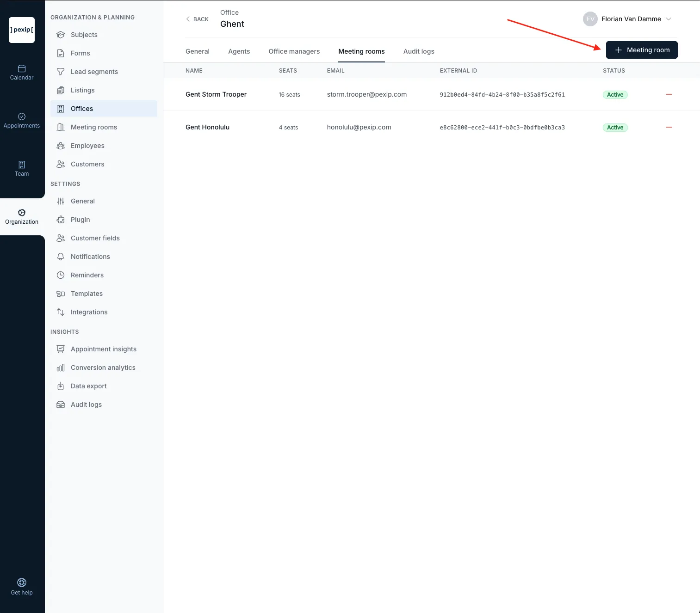The height and width of the screenshot is (613, 700).
Task: Click the Listings clipboard icon
Action: click(61, 90)
